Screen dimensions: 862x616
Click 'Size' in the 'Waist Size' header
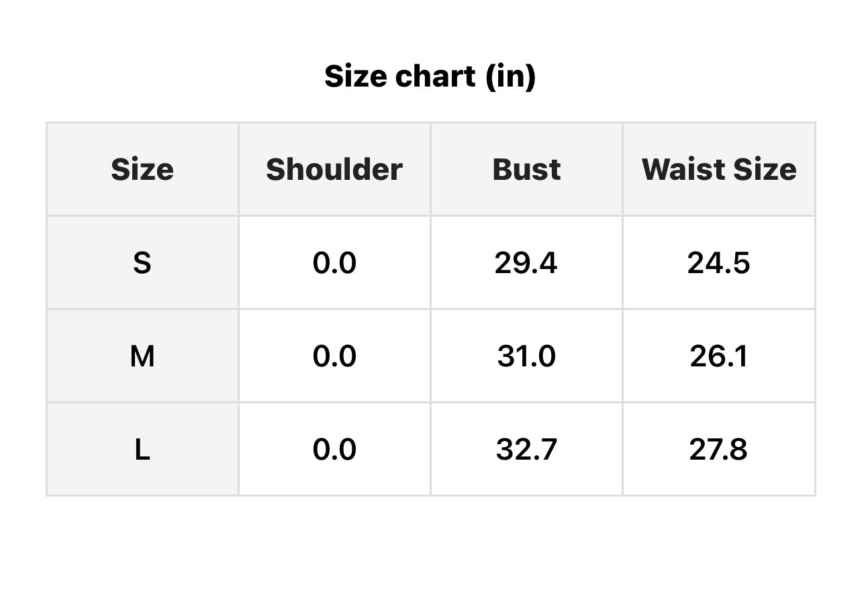767,170
